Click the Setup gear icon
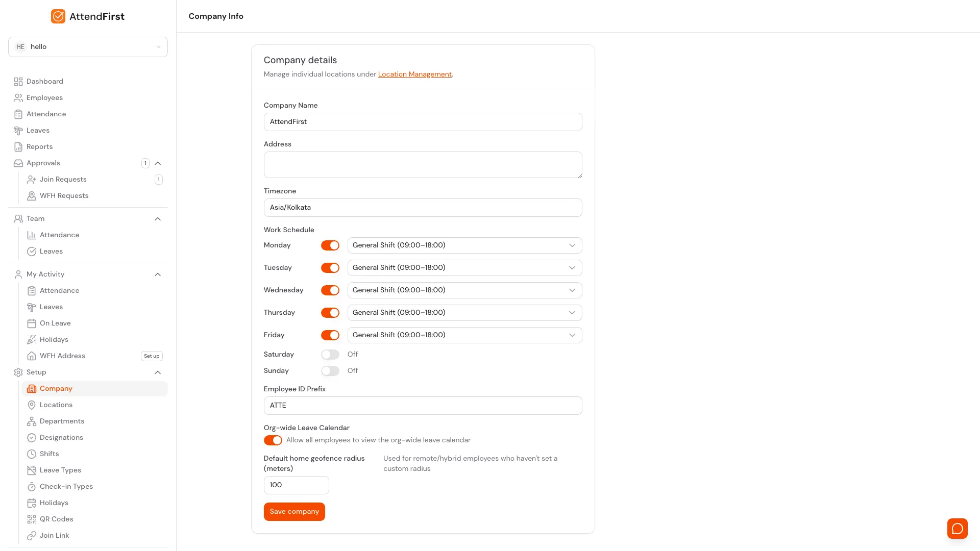The width and height of the screenshot is (980, 551). coord(18,372)
